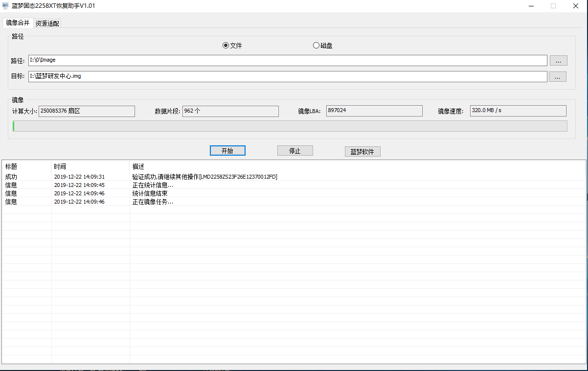Select the 磁盘 radio option
Viewport: 588px width, 371px height.
pos(323,46)
